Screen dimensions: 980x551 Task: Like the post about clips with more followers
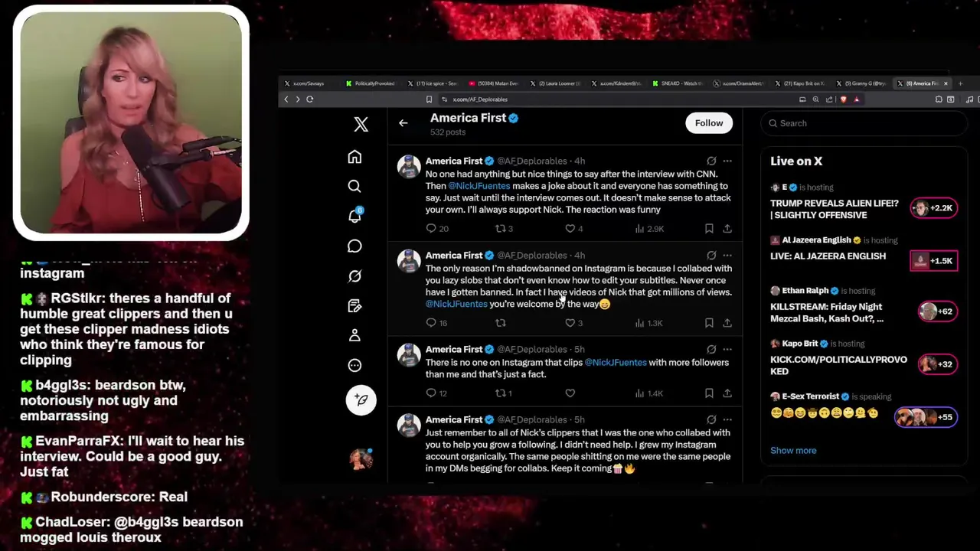570,393
